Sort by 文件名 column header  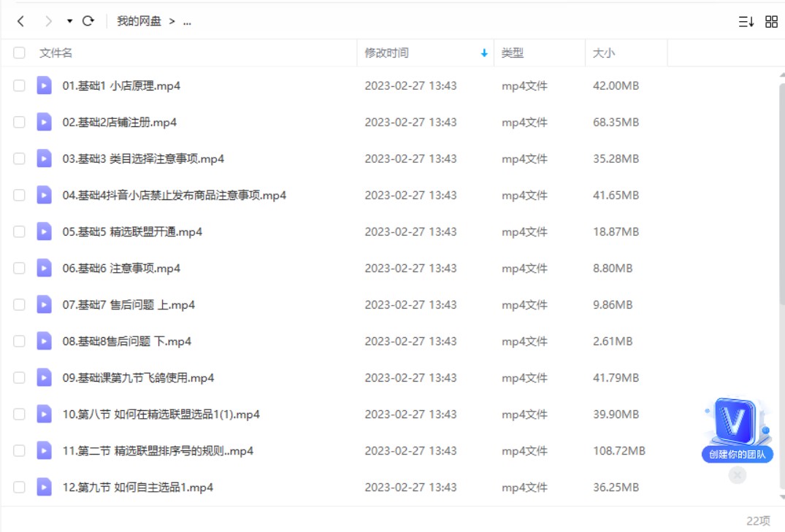(x=55, y=53)
